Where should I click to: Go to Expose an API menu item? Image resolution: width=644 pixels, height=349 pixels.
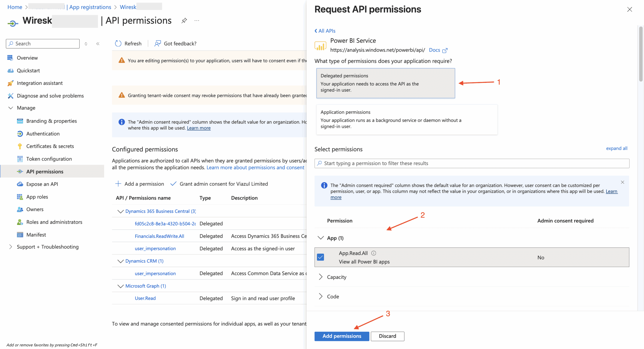42,184
